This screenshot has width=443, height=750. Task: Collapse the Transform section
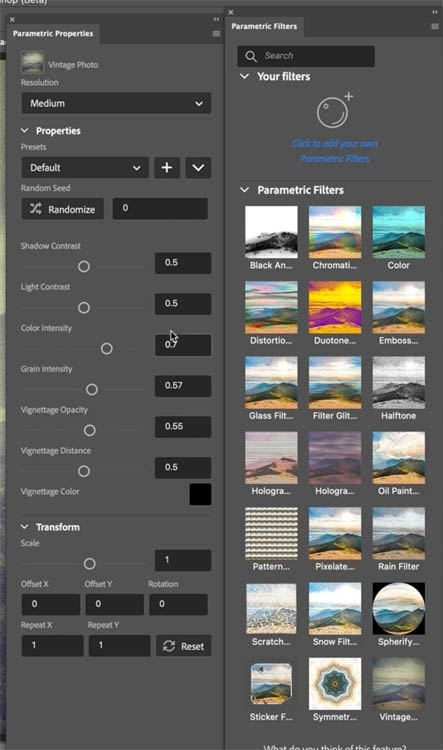pyautogui.click(x=25, y=527)
